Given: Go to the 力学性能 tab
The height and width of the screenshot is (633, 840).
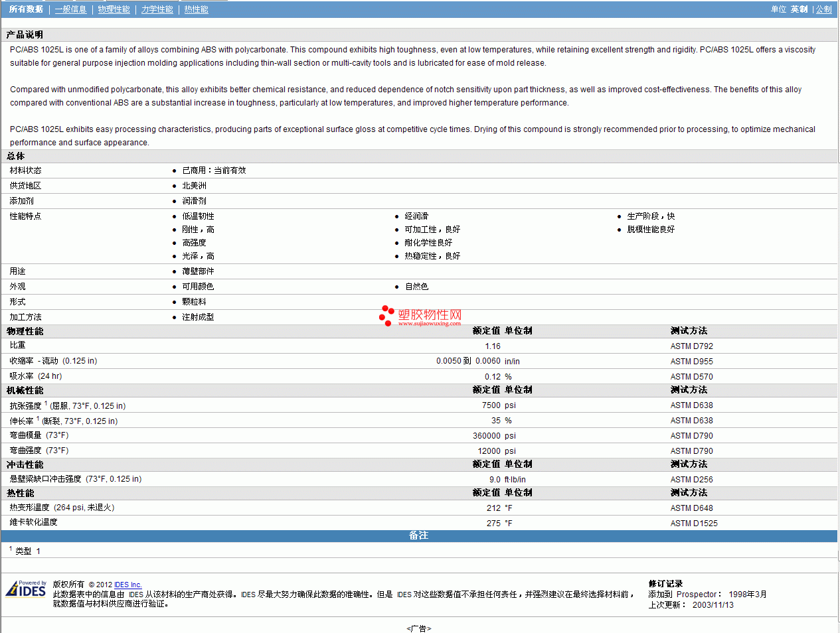Looking at the screenshot, I should (157, 9).
